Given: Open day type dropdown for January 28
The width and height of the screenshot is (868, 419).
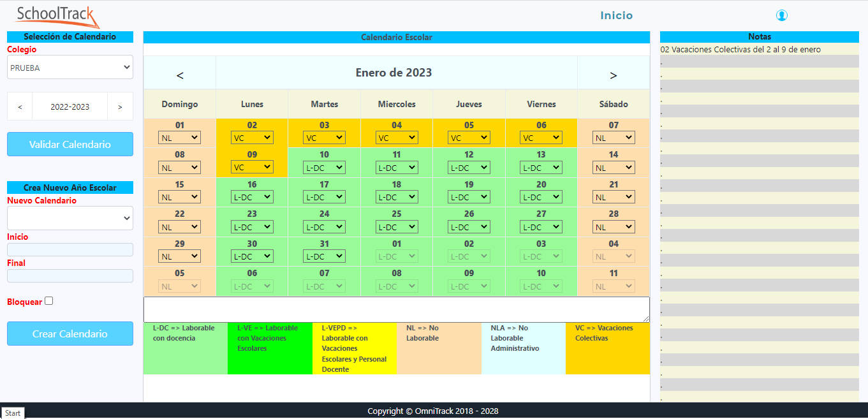Looking at the screenshot, I should click(614, 226).
